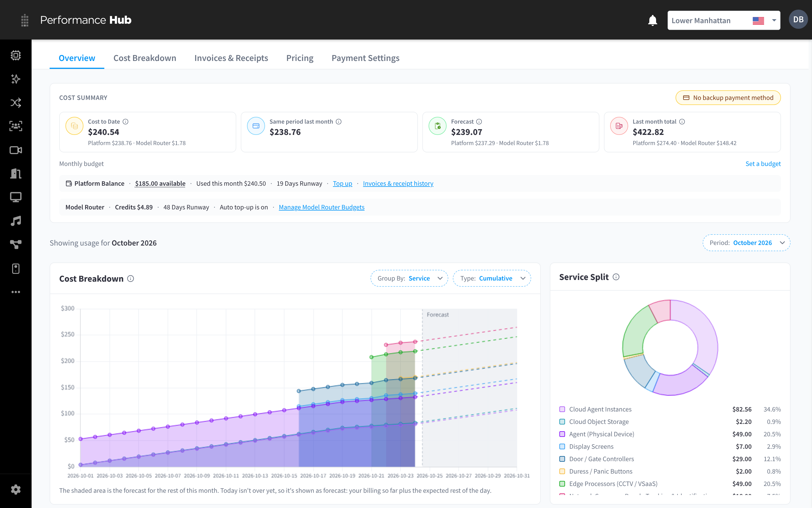Toggle Display Screens legend box
This screenshot has width=812, height=508.
tap(562, 446)
